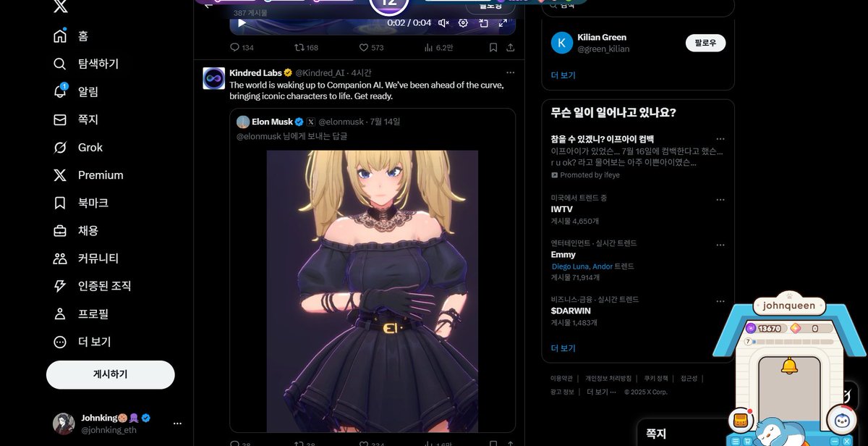The width and height of the screenshot is (868, 446).
Task: Click the @elonmusk reply mention
Action: 259,136
